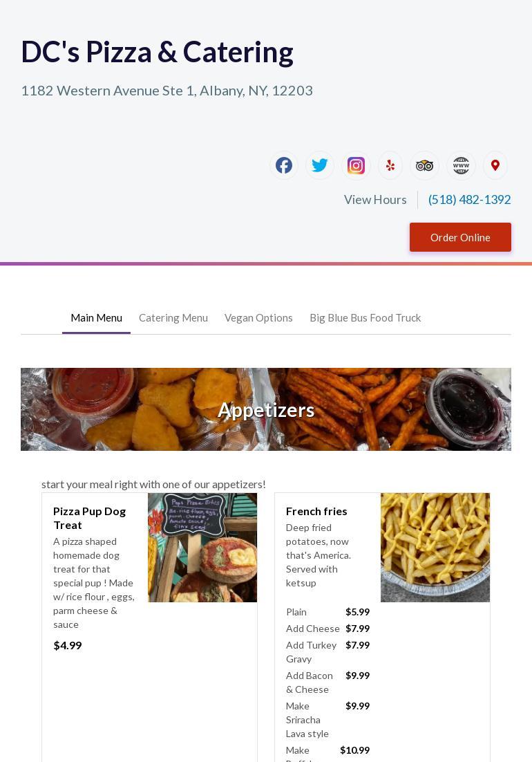
Task: Select the Pizza Pup Dog Treat title
Action: tap(89, 518)
